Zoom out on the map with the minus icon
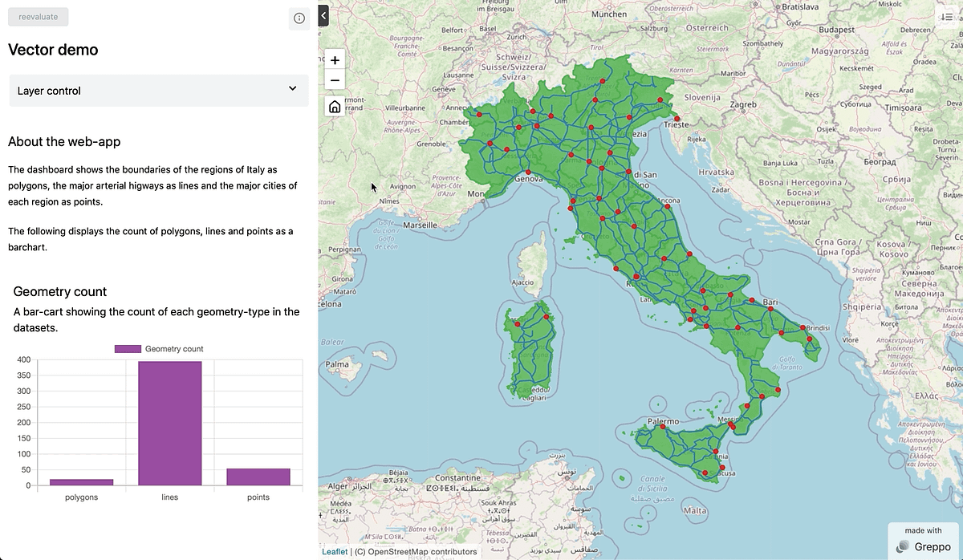The width and height of the screenshot is (963, 560). click(335, 79)
